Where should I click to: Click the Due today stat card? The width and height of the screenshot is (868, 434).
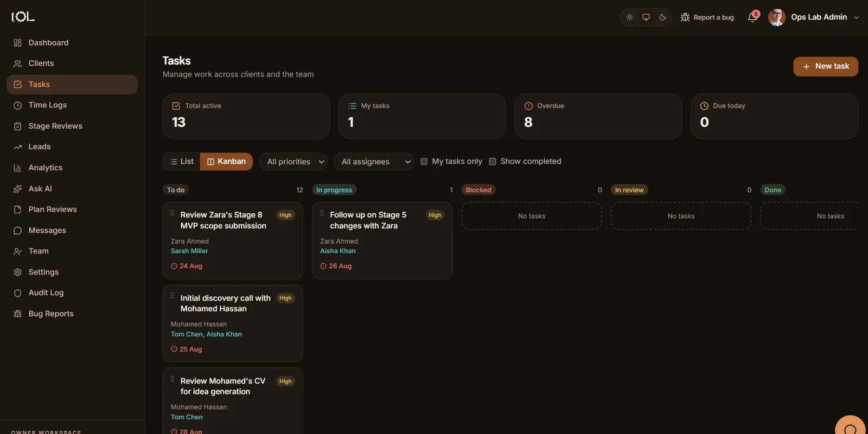(774, 116)
